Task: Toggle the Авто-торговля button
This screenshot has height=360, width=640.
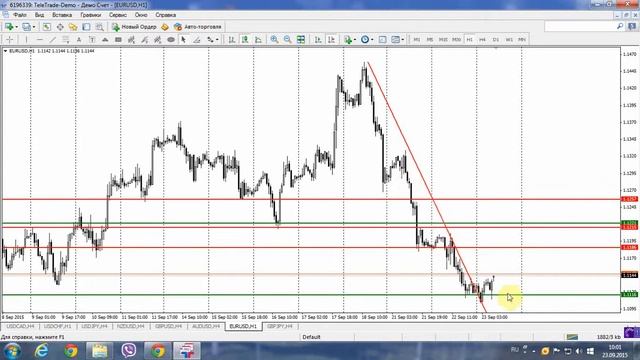Action: [x=198, y=27]
